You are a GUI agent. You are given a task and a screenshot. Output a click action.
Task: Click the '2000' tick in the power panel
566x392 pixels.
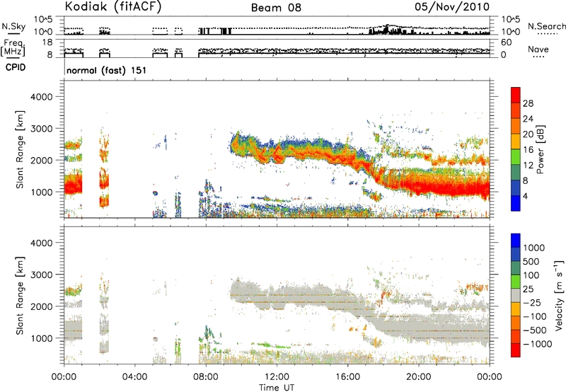pos(41,160)
